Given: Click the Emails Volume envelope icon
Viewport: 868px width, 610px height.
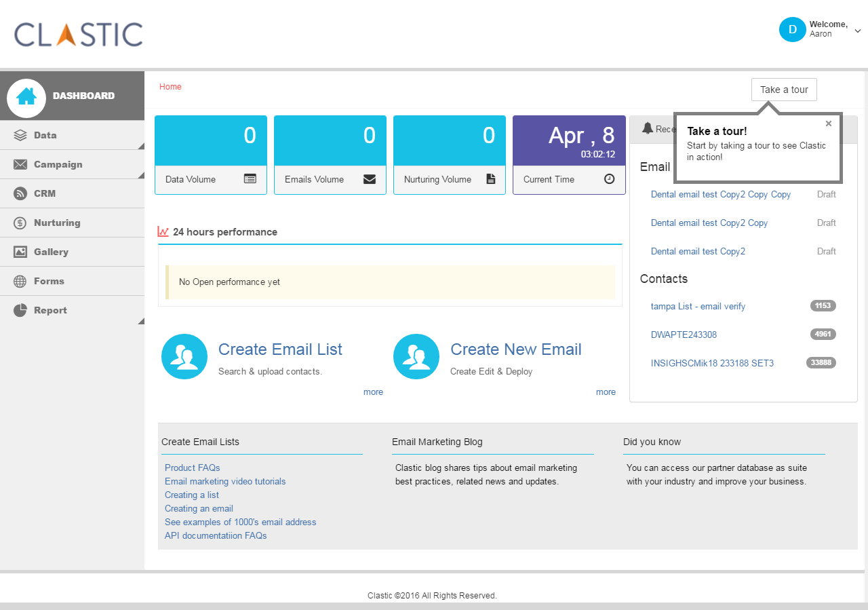Looking at the screenshot, I should pyautogui.click(x=370, y=179).
